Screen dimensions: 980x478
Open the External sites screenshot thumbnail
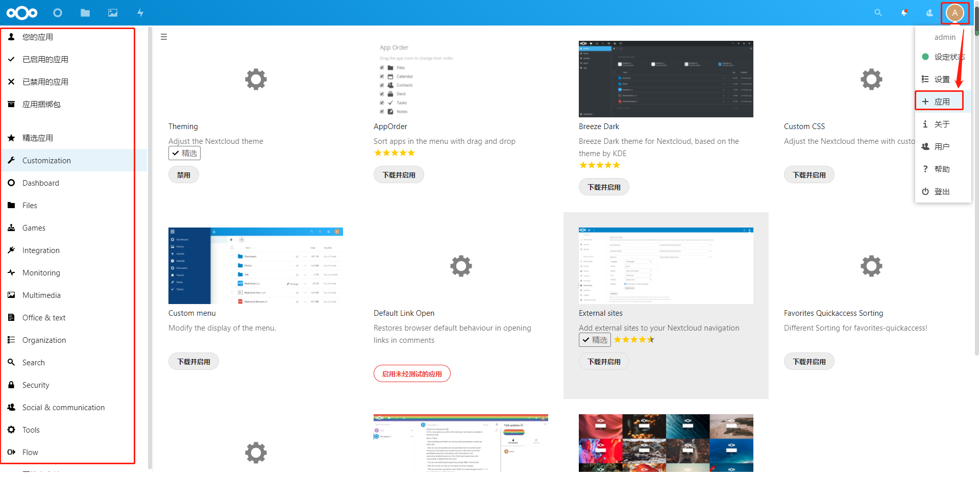(x=666, y=266)
